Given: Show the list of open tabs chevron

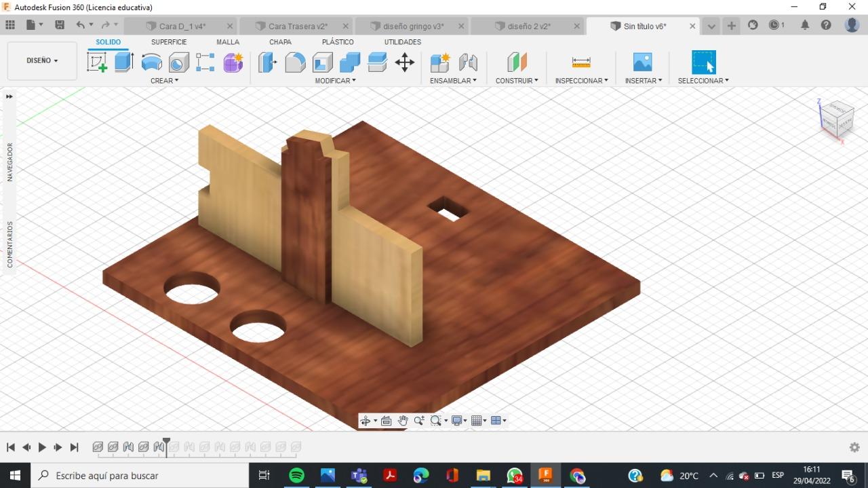Looking at the screenshot, I should (711, 26).
